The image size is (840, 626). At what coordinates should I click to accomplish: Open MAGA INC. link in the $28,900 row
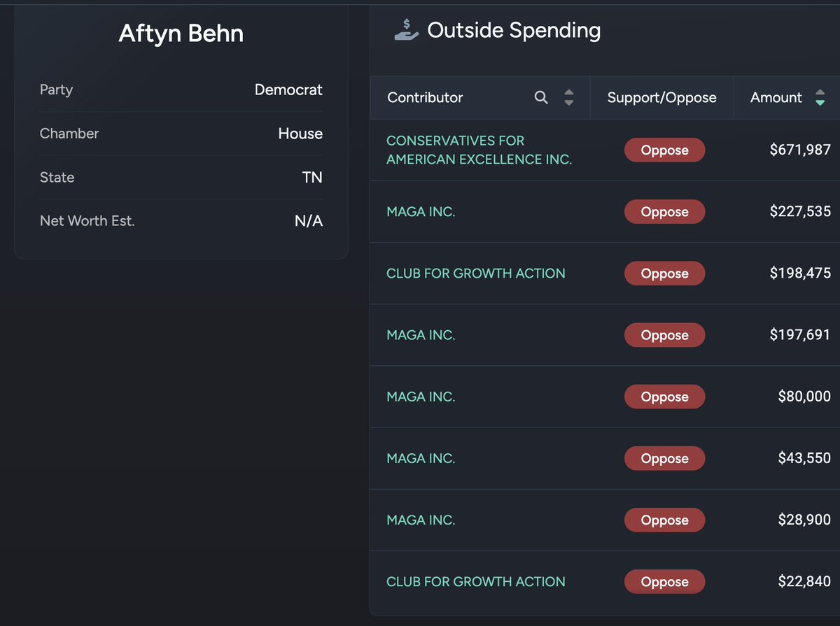click(421, 520)
